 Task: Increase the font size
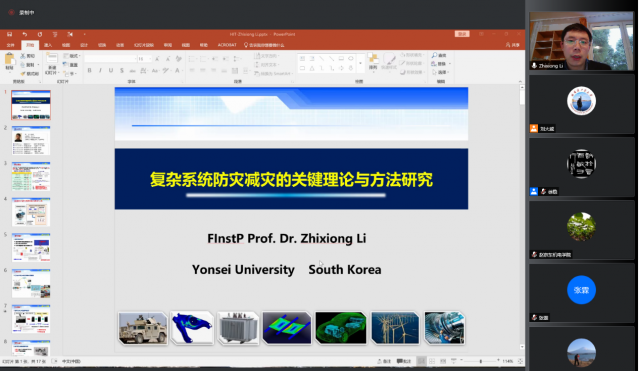[x=158, y=59]
